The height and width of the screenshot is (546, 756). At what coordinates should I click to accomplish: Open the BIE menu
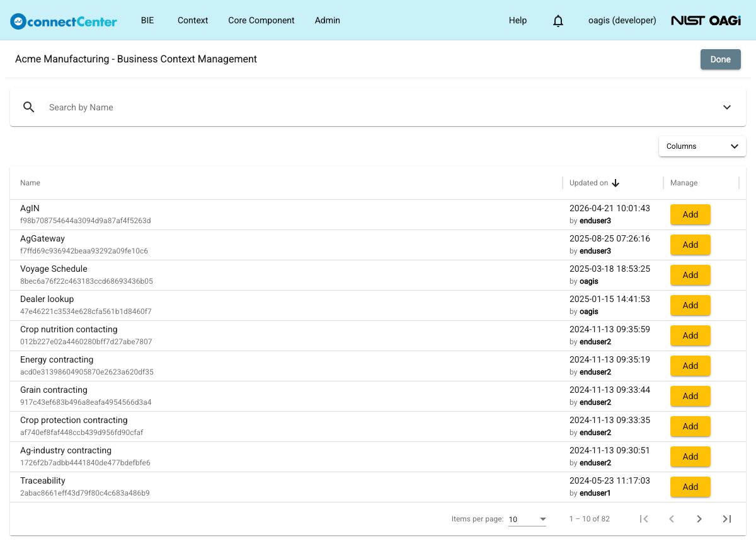point(147,20)
